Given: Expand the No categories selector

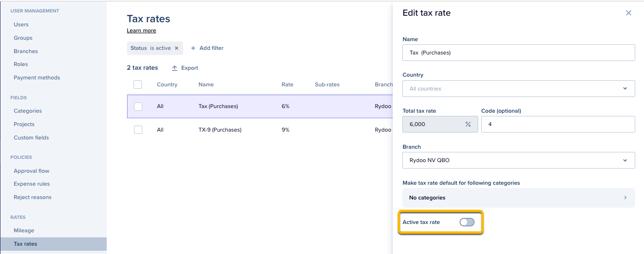Looking at the screenshot, I should (519, 198).
